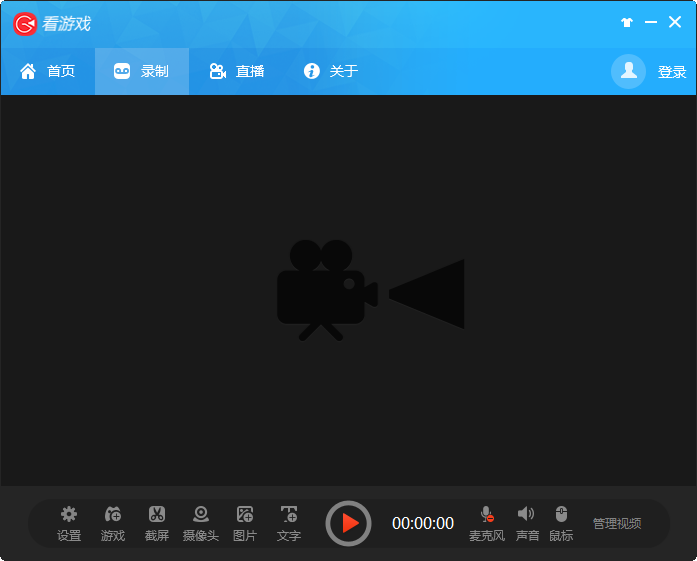The width and height of the screenshot is (697, 561).
Task: Click the 00:00:00 recording timer
Action: pos(423,523)
